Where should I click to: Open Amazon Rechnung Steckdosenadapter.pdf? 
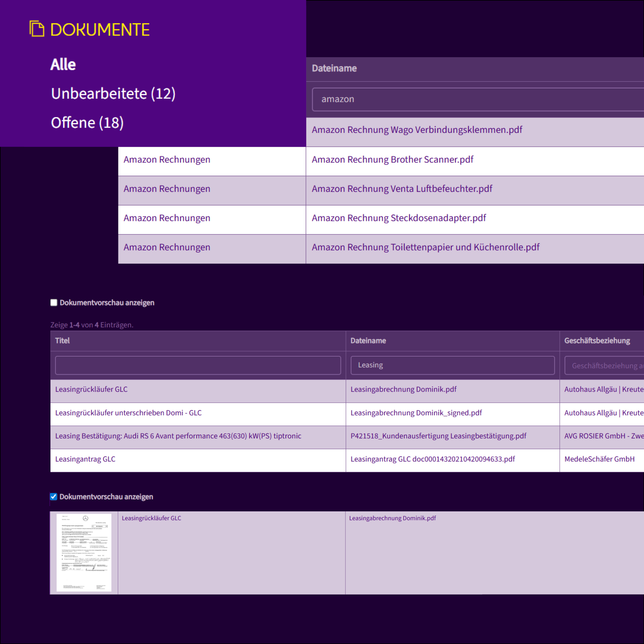[399, 218]
